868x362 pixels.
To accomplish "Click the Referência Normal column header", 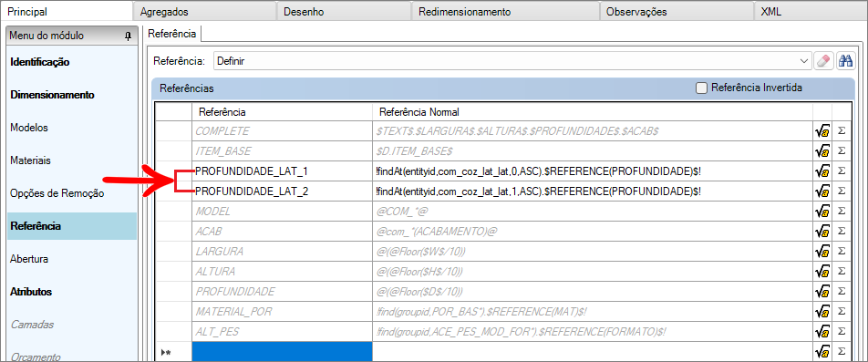I will pyautogui.click(x=593, y=112).
